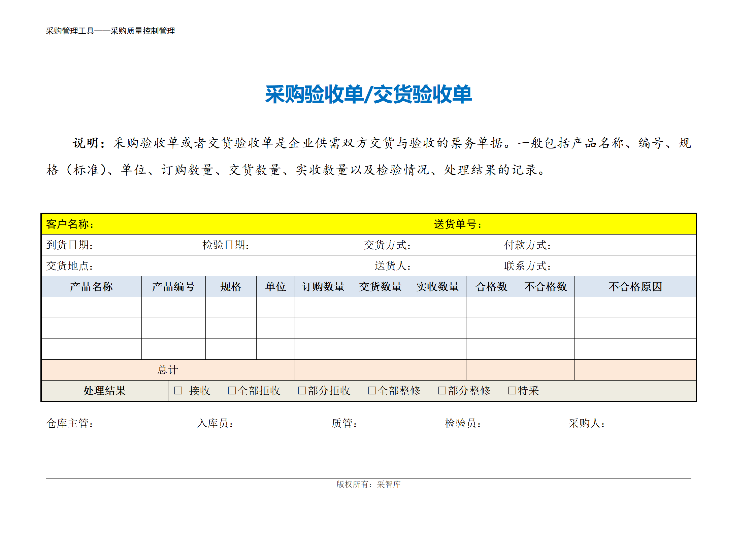Tick the 部分拒收 checkbox
This screenshot has height=534, width=756.
(302, 390)
